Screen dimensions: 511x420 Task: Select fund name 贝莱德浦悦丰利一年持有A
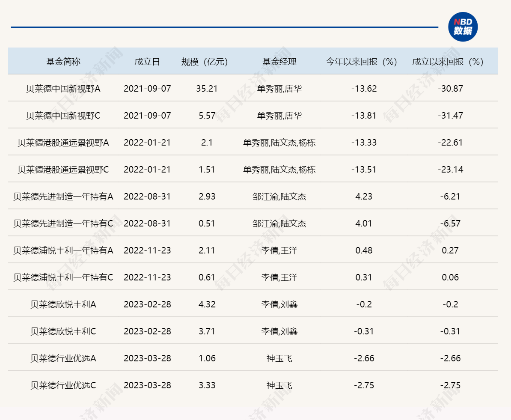pyautogui.click(x=63, y=250)
